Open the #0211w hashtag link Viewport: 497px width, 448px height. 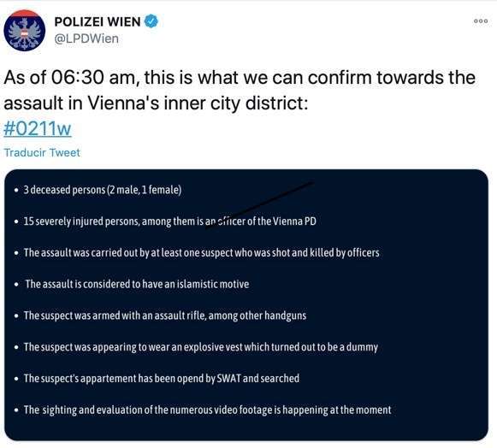tap(38, 128)
